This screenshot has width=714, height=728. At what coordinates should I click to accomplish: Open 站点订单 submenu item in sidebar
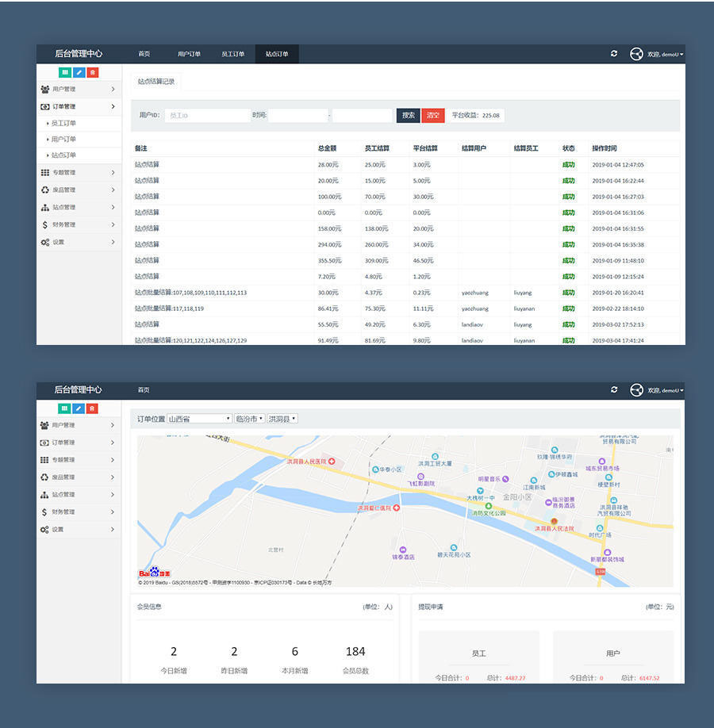point(63,155)
